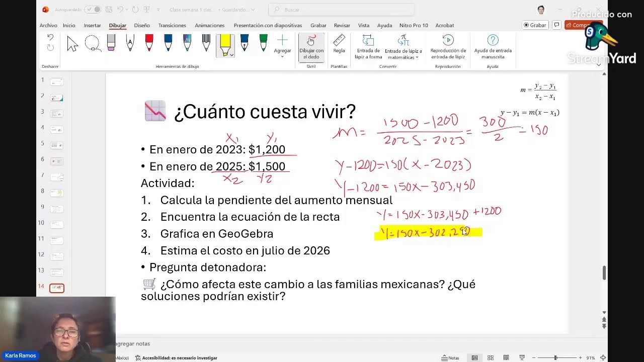Click the notes field Agregar notas
Image resolution: width=644 pixels, height=362 pixels.
(133, 344)
